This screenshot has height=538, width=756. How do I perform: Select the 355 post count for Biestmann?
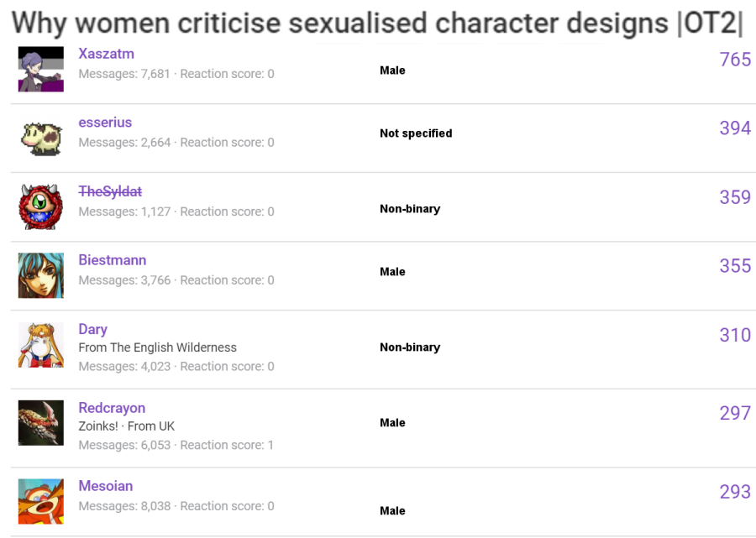(x=735, y=266)
